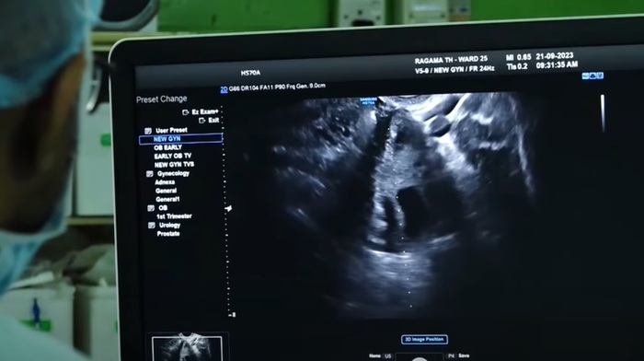
Task: Click the Urology category folder icon
Action: 152,226
